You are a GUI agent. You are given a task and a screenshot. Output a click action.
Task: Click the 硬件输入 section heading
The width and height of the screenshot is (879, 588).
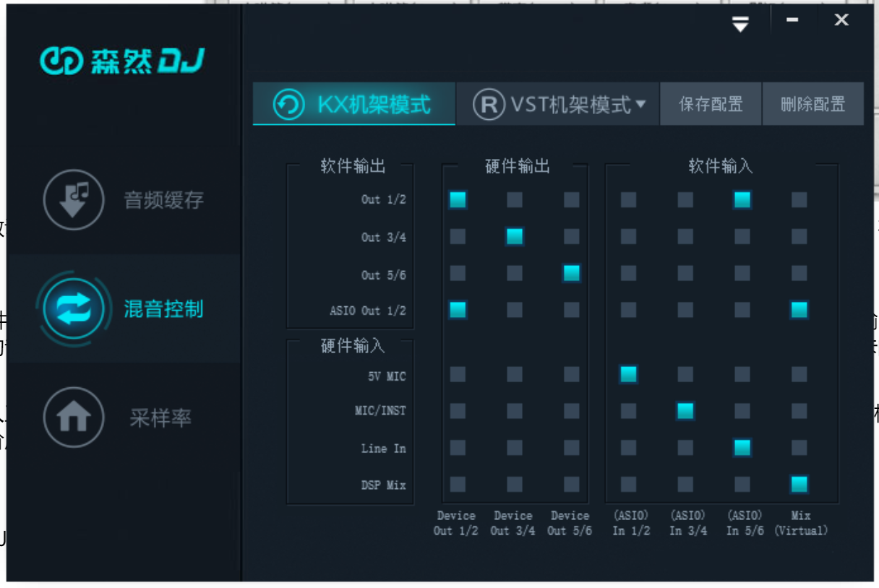353,346
